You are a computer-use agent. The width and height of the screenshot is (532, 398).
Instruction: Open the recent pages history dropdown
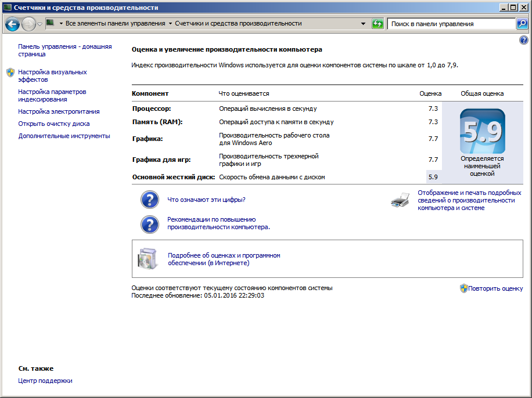[39, 24]
